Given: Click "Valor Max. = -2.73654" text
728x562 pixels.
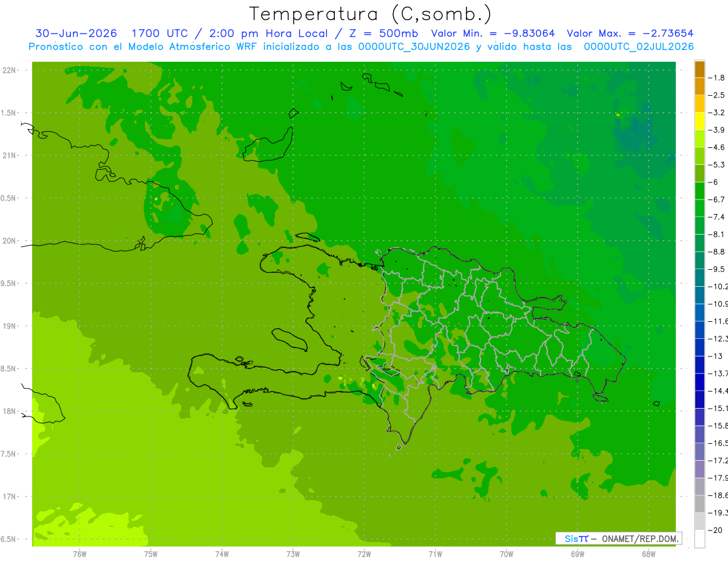Looking at the screenshot, I should click(x=630, y=33).
